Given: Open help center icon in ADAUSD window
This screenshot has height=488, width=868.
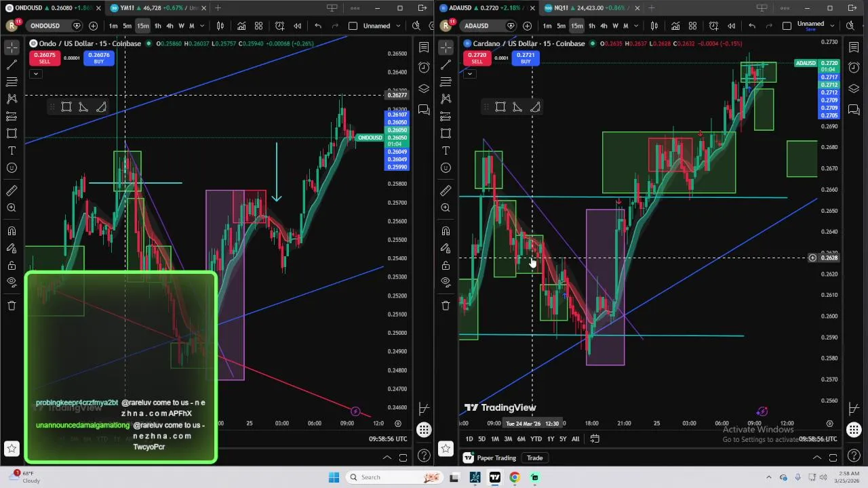Looking at the screenshot, I should click(x=854, y=456).
